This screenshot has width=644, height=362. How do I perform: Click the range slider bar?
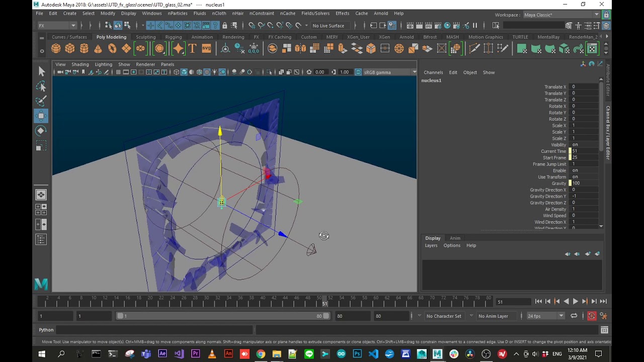click(223, 316)
